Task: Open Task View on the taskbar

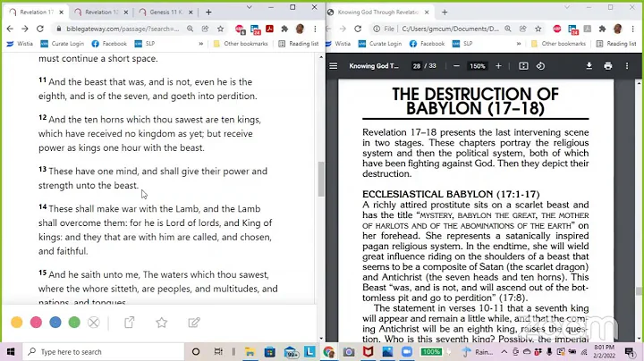Action: click(x=218, y=352)
